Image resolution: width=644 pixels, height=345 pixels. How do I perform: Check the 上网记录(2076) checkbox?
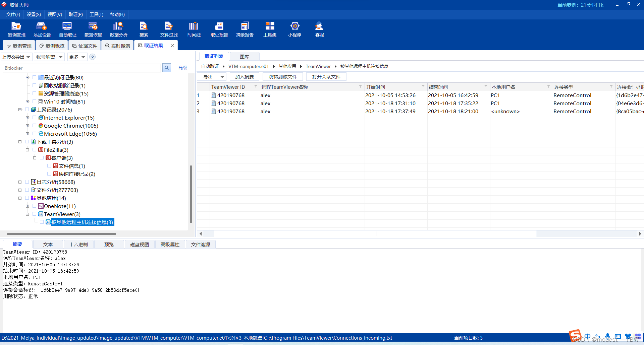27,110
